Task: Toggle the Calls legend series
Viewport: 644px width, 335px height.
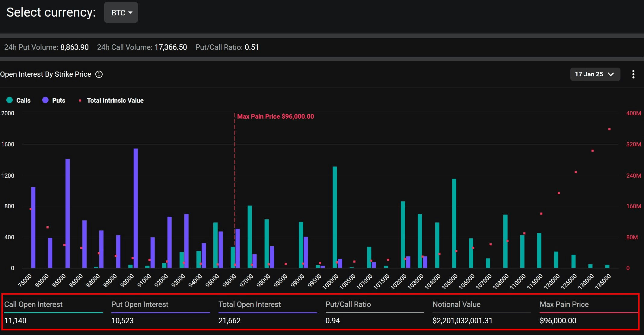Action: click(18, 100)
